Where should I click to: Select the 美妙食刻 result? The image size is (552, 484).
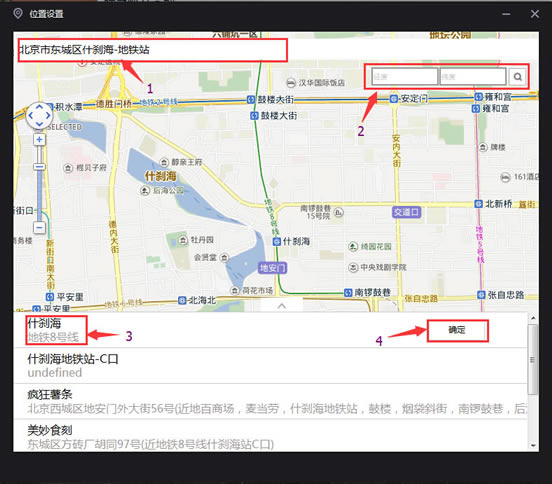[270, 436]
